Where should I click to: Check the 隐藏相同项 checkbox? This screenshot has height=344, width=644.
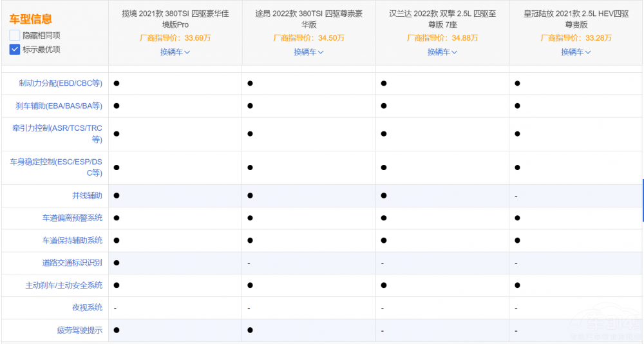pos(15,35)
